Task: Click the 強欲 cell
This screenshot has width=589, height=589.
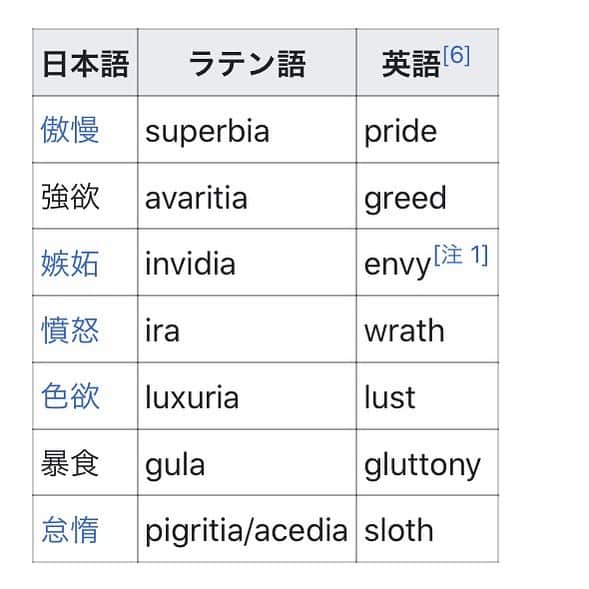Action: coord(85,196)
